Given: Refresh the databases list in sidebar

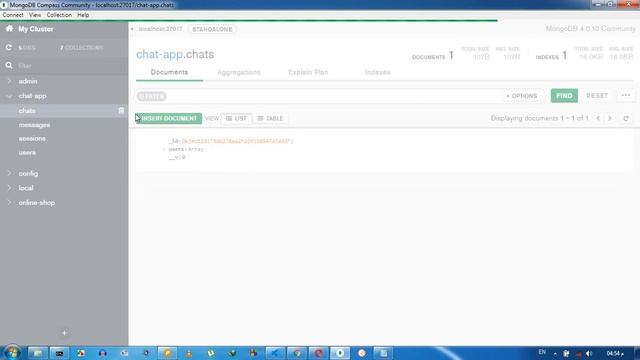Looking at the screenshot, I should click(x=9, y=48).
